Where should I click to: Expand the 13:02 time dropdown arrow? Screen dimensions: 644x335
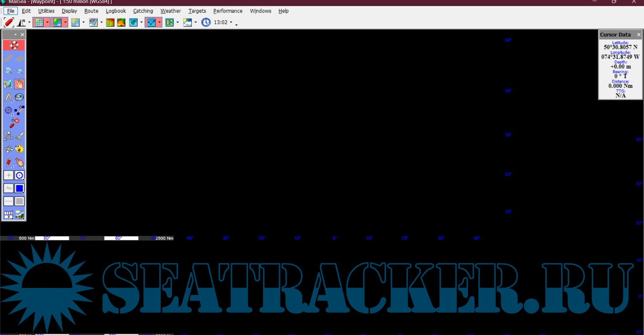click(231, 23)
